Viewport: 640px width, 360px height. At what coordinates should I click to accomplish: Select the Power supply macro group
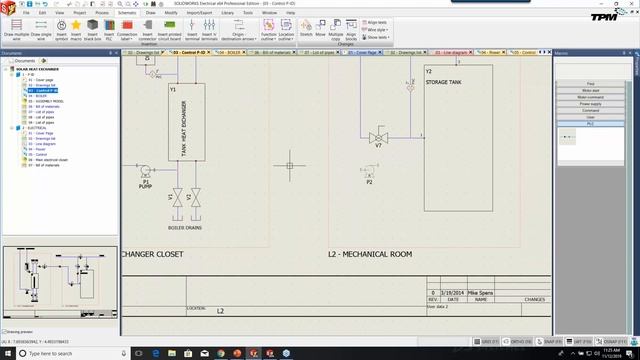tap(590, 104)
